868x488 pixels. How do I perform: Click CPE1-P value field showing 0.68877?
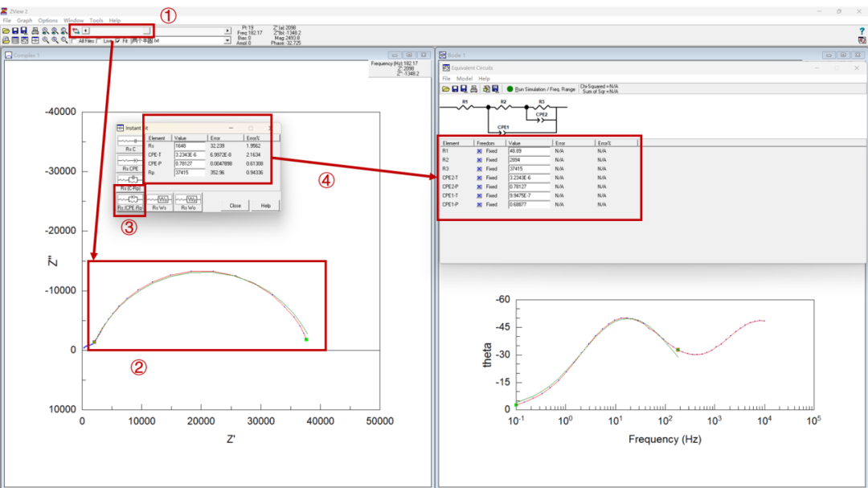(529, 204)
